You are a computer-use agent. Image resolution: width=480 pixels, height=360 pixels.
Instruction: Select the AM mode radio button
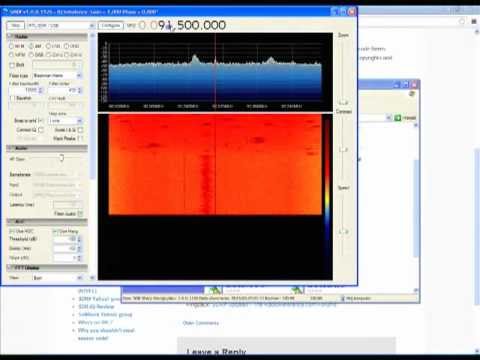pyautogui.click(x=31, y=46)
